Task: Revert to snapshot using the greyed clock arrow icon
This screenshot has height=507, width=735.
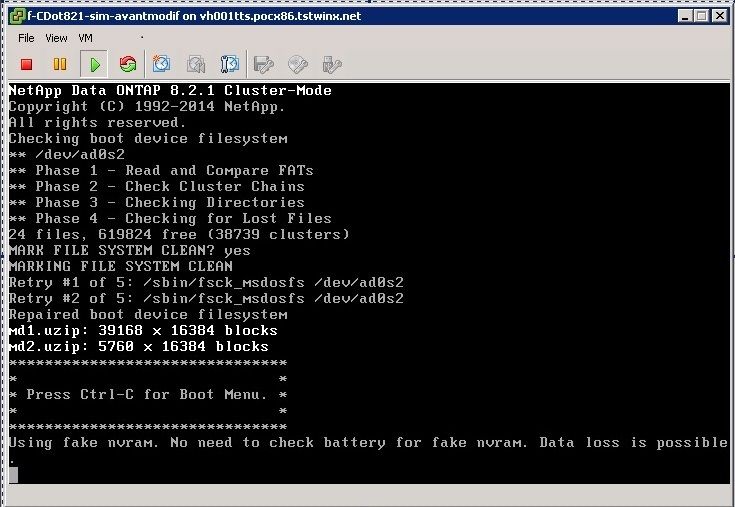Action: (x=196, y=64)
